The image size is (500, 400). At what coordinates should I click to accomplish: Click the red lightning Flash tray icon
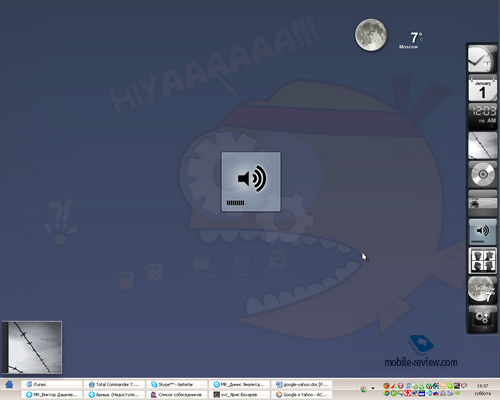click(408, 393)
